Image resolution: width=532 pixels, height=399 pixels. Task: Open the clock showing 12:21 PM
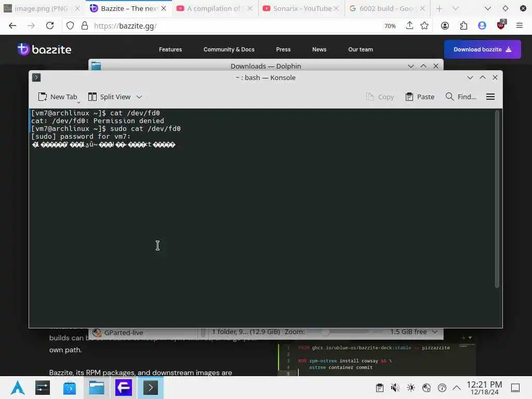484,388
